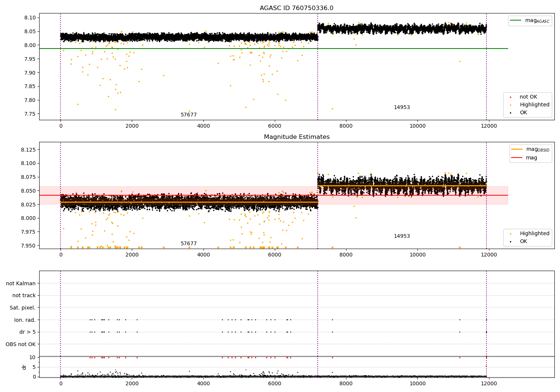Click the "7.75" y-axis tick label
This screenshot has width=560, height=392.
(30, 114)
